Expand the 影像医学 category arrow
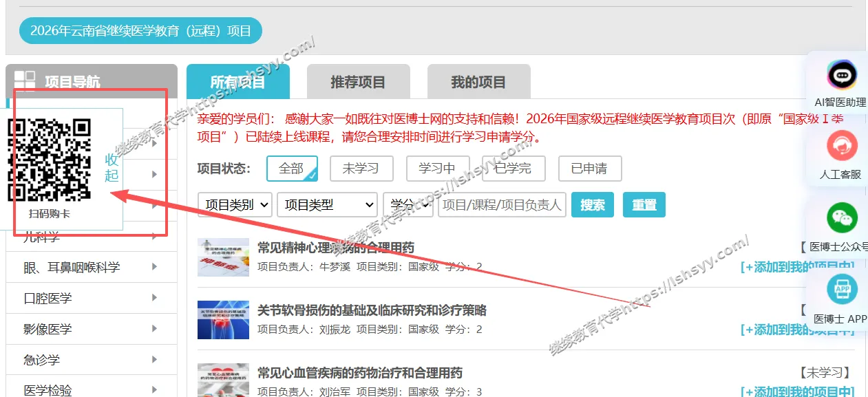Image resolution: width=868 pixels, height=397 pixels. point(154,329)
